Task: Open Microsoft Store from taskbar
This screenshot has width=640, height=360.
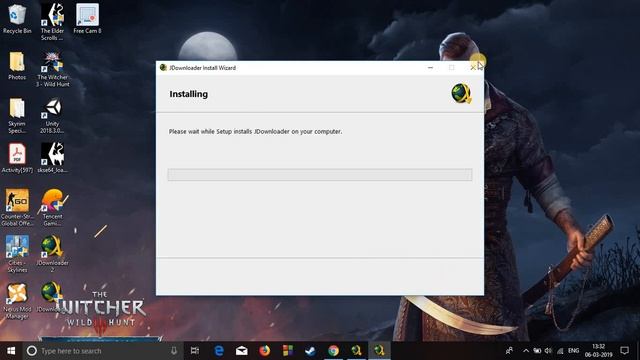Action: click(x=288, y=351)
